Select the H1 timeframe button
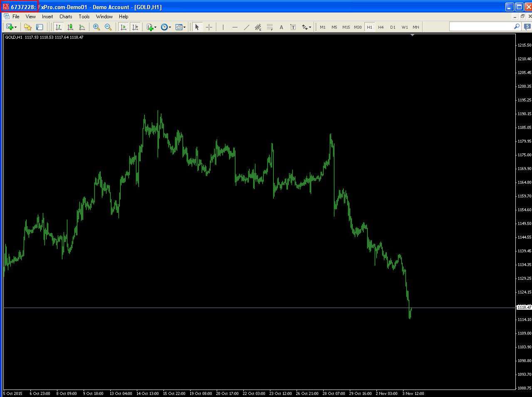Screen dimensions: 532x397 369,27
